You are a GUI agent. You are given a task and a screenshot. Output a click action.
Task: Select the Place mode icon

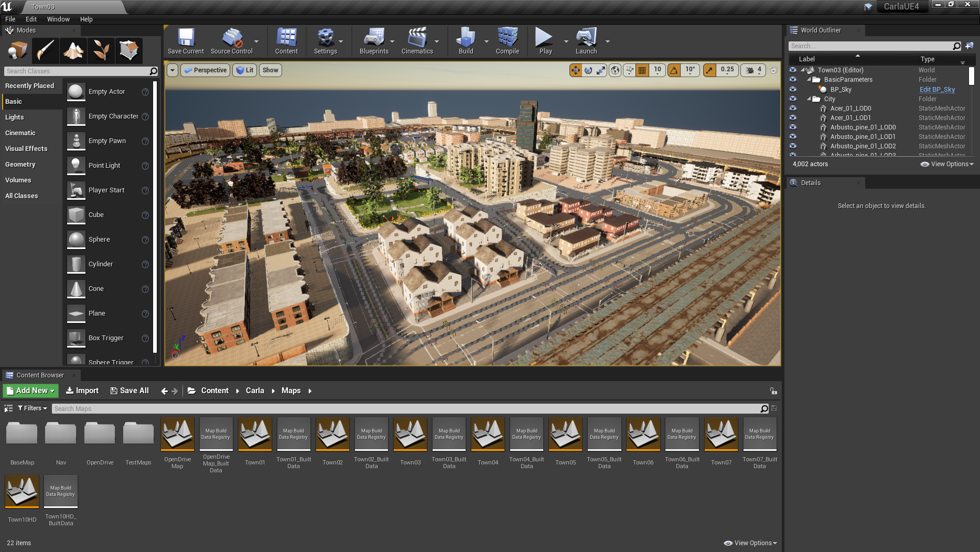[x=17, y=50]
